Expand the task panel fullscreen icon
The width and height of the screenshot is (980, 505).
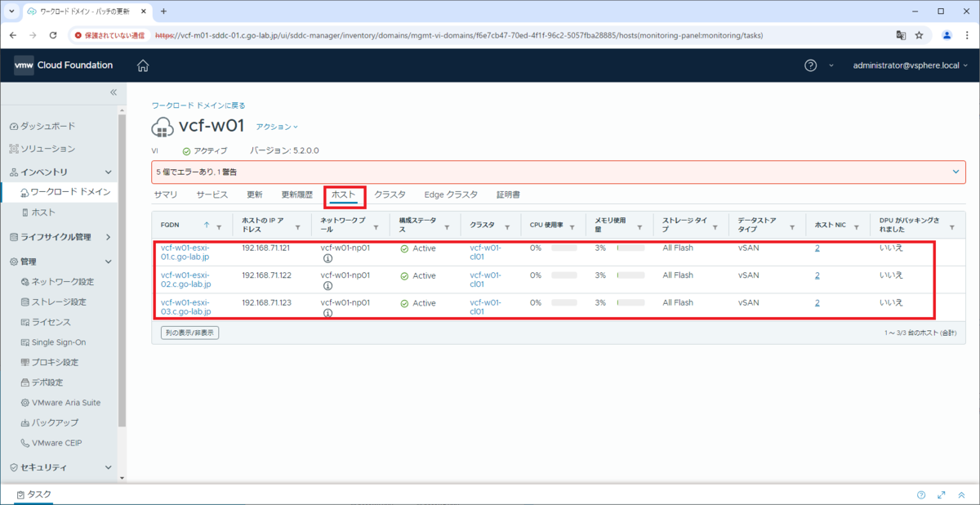pyautogui.click(x=942, y=494)
